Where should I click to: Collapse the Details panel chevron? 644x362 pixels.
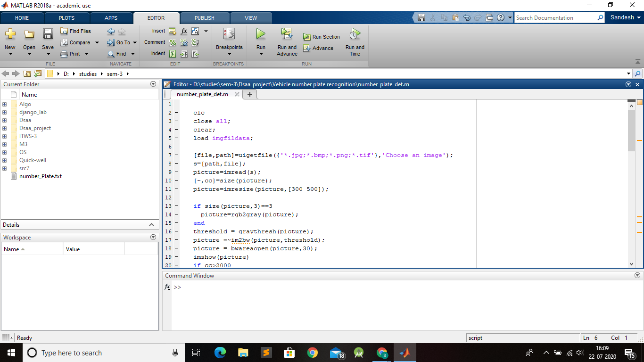click(x=151, y=225)
